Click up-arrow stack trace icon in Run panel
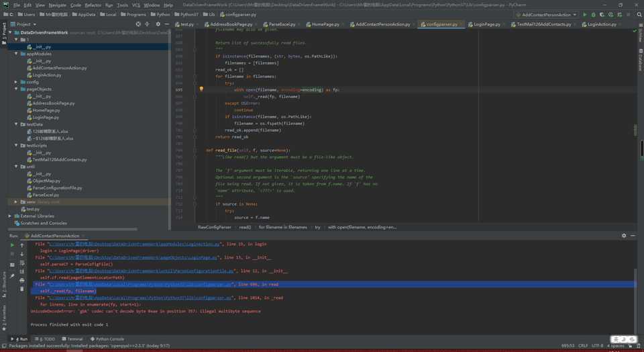 pyautogui.click(x=22, y=245)
